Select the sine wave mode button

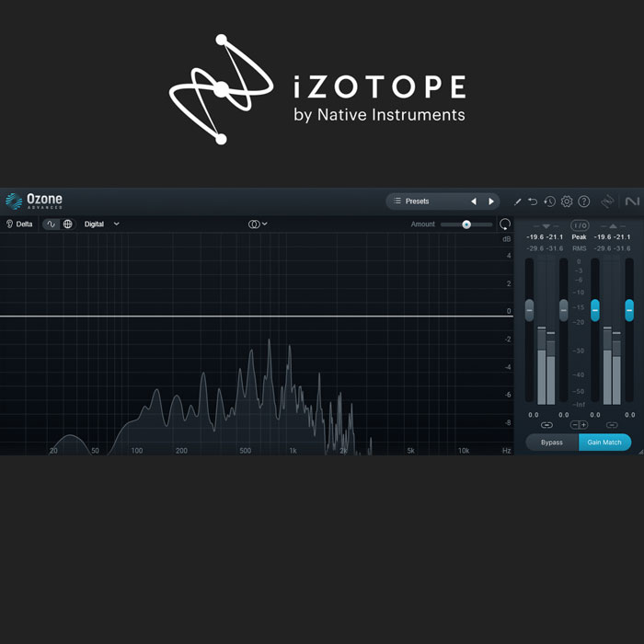[x=51, y=224]
